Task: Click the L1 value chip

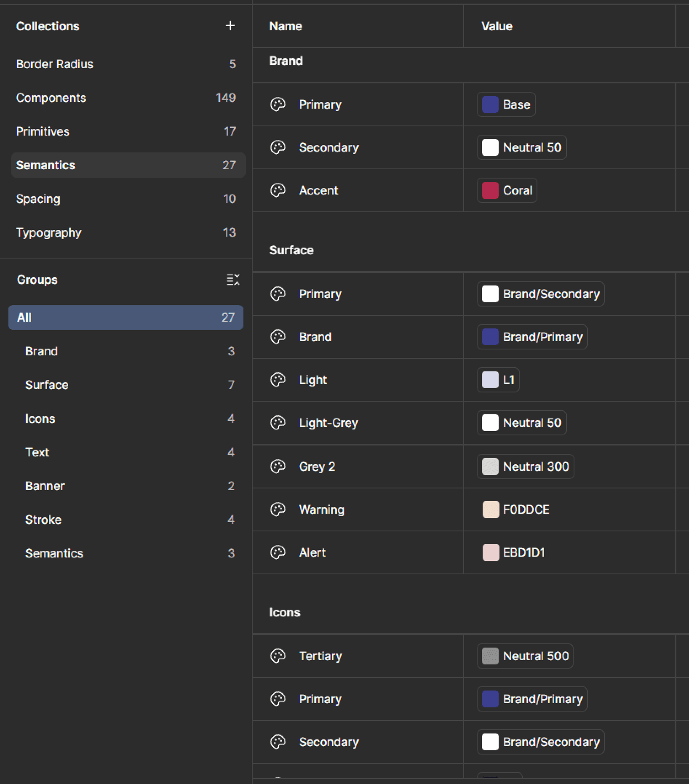Action: tap(498, 380)
